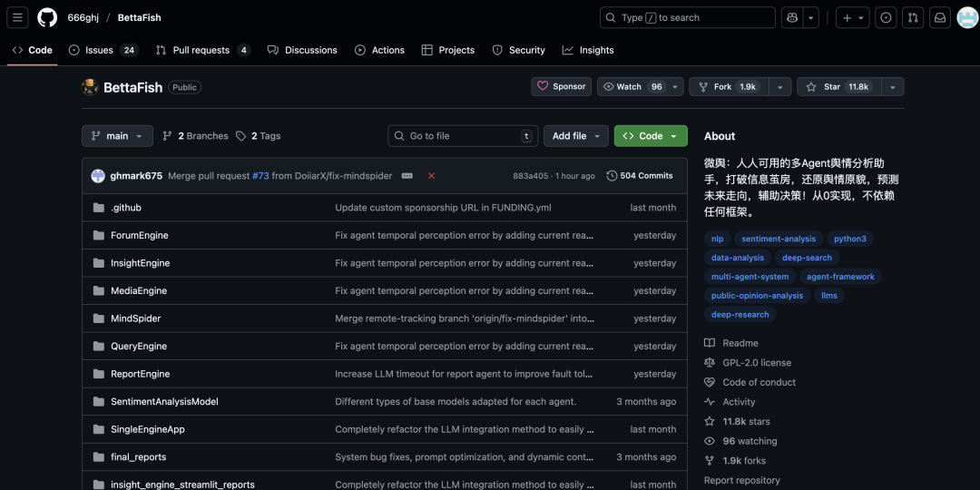
Task: Open the Copilot chat icon
Action: (792, 17)
